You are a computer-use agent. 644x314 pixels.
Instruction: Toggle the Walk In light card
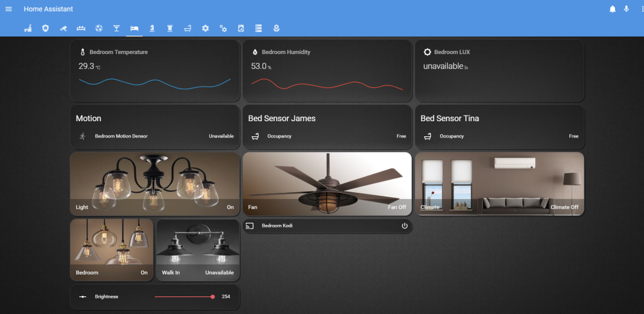[x=198, y=250]
